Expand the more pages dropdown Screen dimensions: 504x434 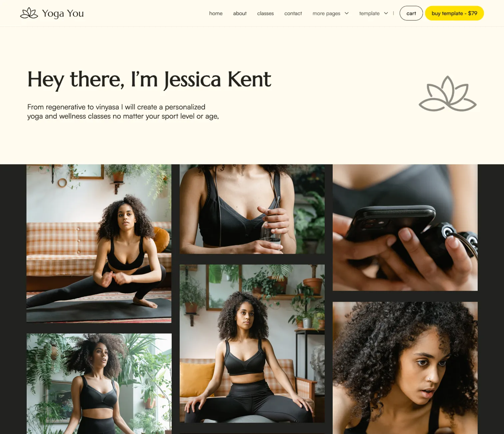pos(330,13)
